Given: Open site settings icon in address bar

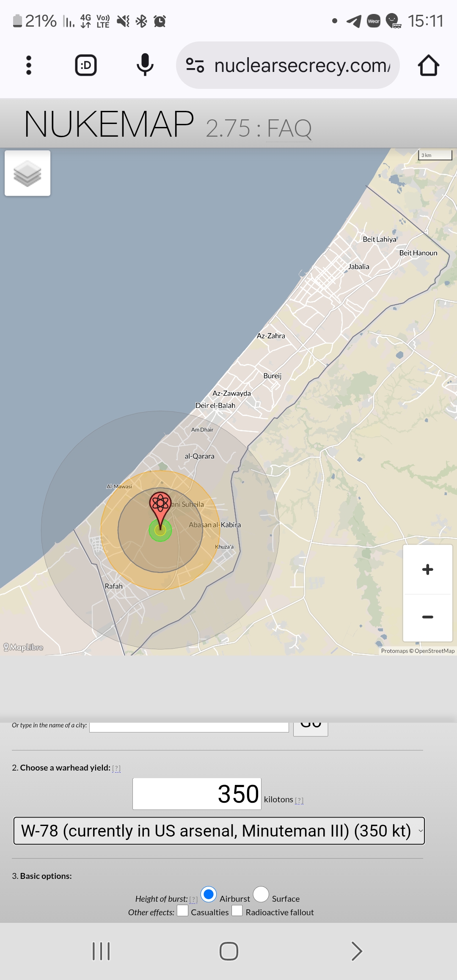Looking at the screenshot, I should pos(195,65).
